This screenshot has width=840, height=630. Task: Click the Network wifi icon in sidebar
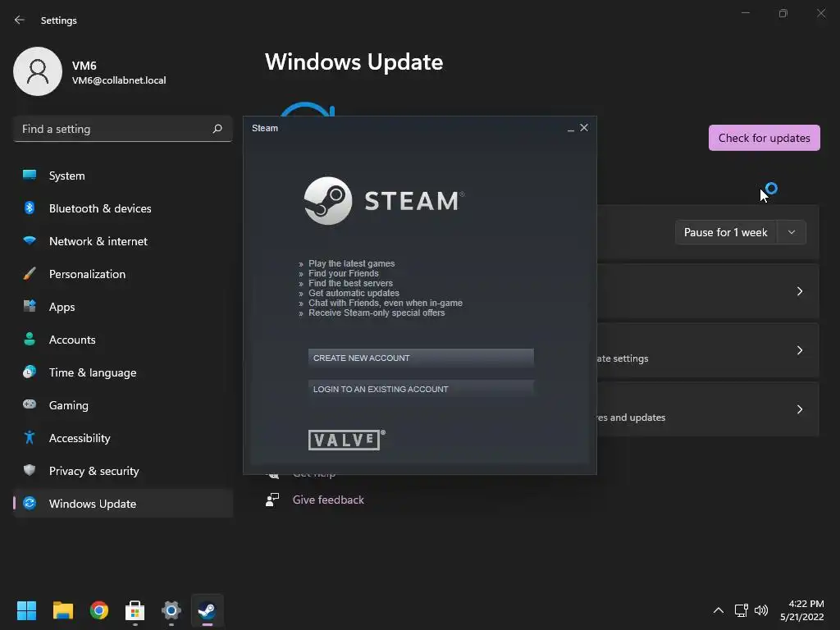30,240
